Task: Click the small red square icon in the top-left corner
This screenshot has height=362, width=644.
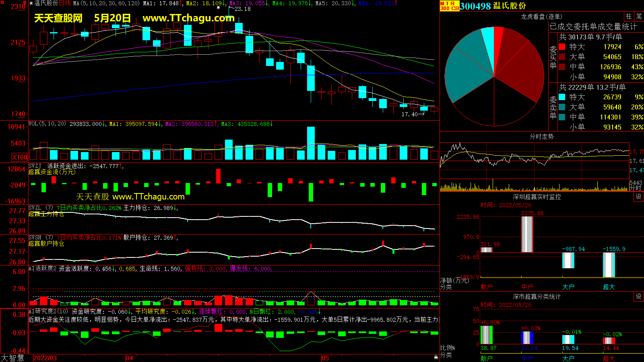Action: click(2, 2)
